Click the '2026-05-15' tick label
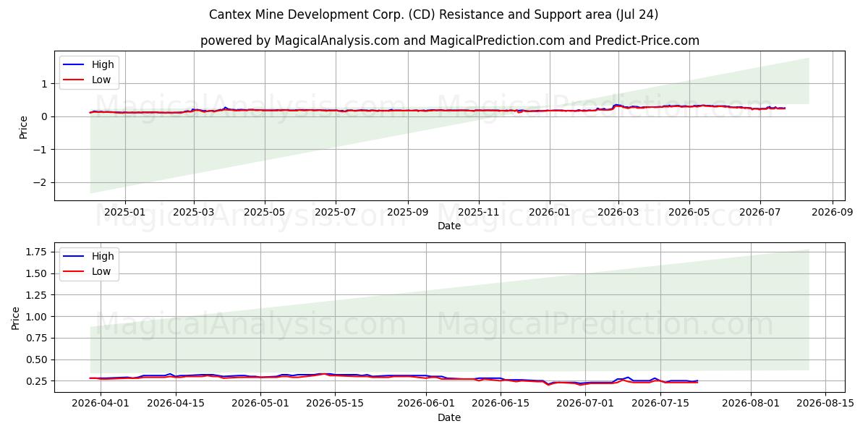868x434 pixels. pyautogui.click(x=336, y=404)
